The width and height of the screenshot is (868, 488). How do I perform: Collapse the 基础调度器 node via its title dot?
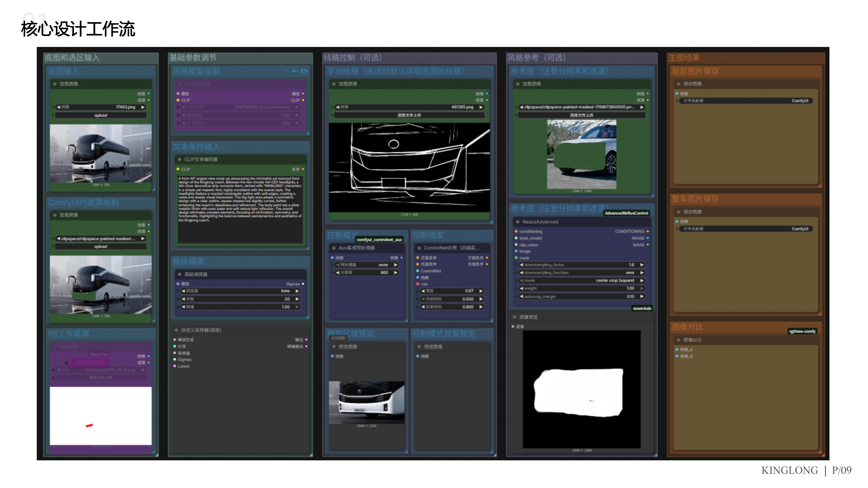click(180, 274)
